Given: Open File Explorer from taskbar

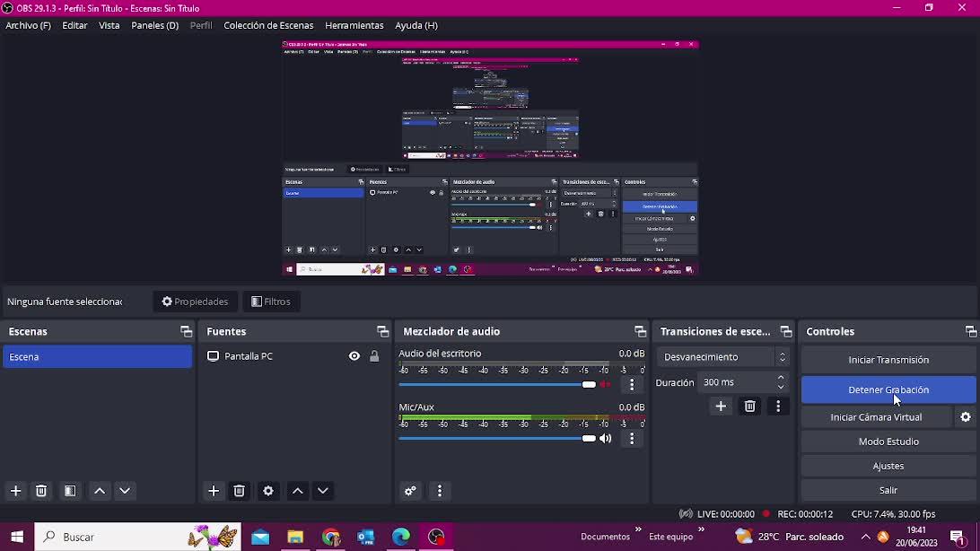Looking at the screenshot, I should click(295, 537).
